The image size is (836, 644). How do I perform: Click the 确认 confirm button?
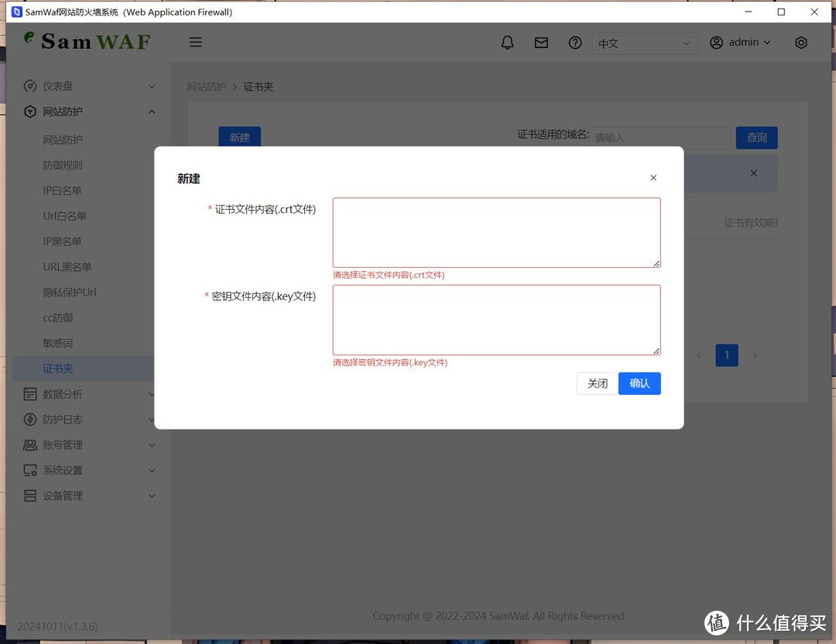tap(639, 383)
